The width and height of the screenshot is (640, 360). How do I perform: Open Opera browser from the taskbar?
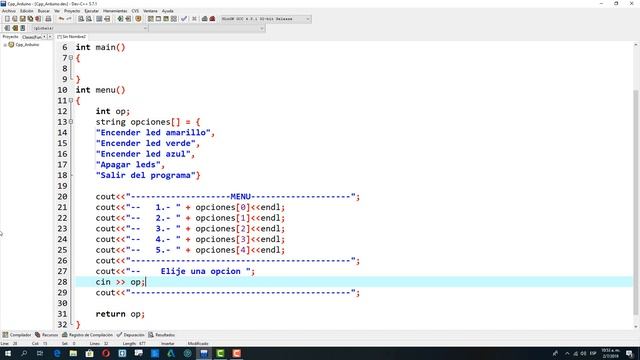[106, 353]
